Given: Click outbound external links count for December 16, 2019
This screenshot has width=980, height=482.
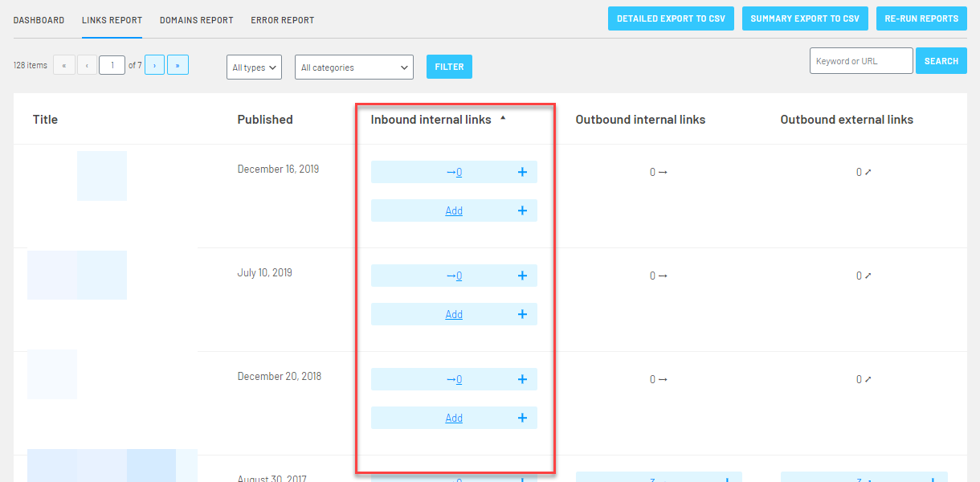Looking at the screenshot, I should [x=864, y=172].
